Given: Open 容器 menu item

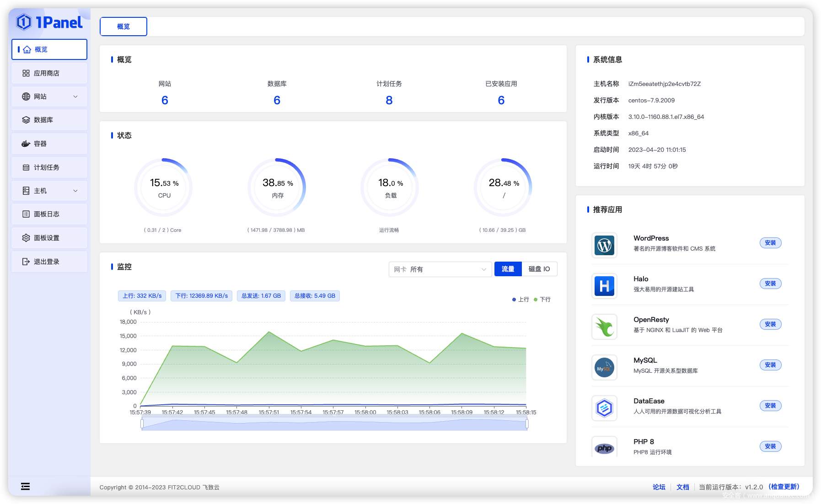Looking at the screenshot, I should pyautogui.click(x=49, y=144).
